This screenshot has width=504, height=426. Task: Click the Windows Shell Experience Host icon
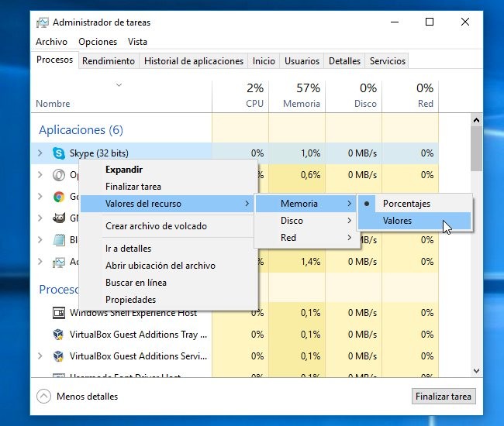[59, 313]
